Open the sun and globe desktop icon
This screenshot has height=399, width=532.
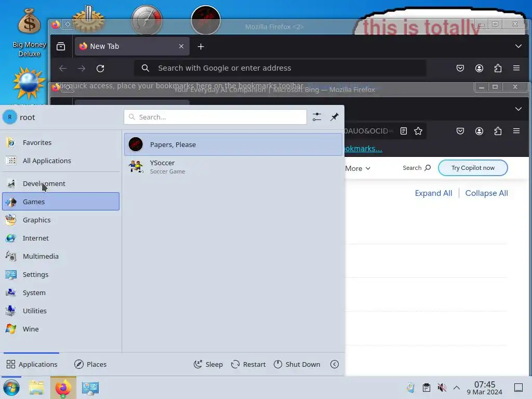[29, 84]
